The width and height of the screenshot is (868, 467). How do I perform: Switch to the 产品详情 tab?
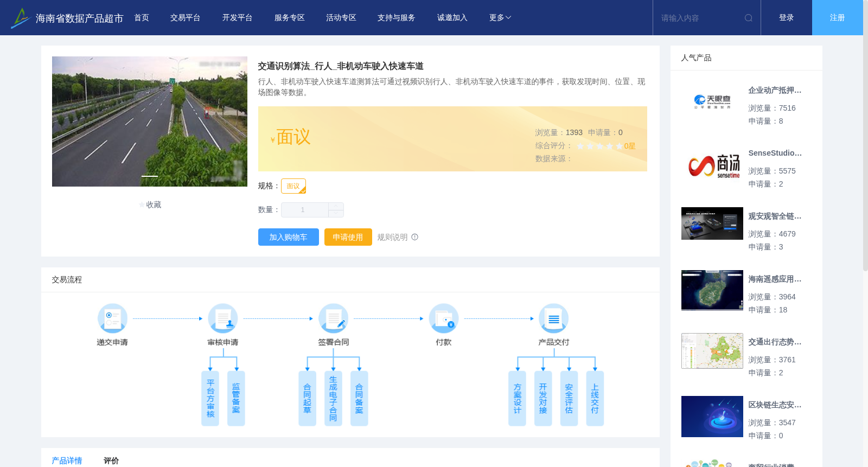67,460
